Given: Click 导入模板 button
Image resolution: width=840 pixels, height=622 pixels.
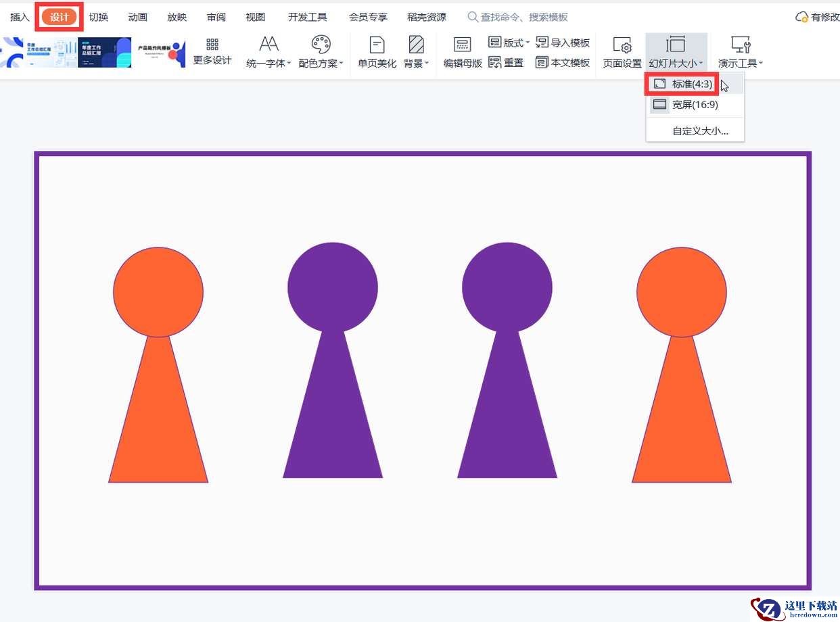Looking at the screenshot, I should (563, 43).
